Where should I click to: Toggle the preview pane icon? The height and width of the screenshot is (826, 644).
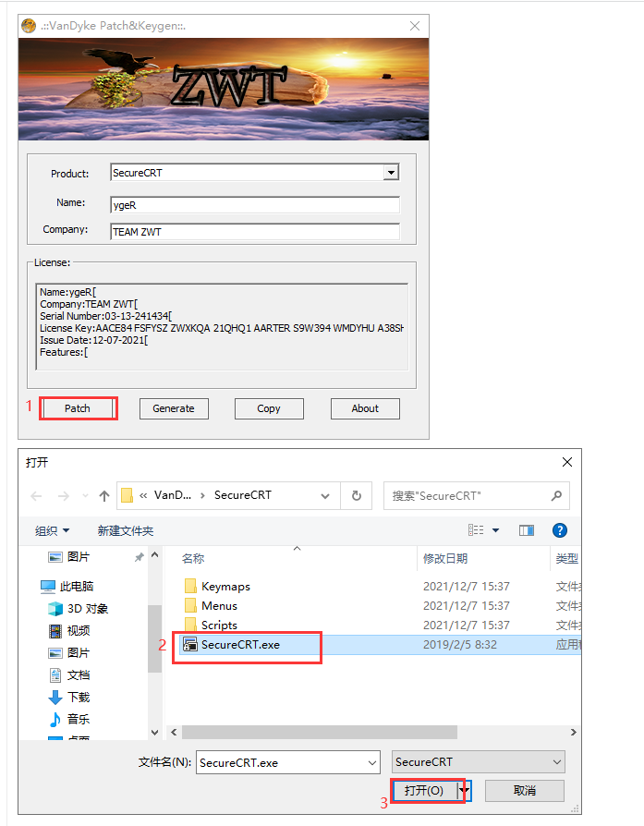pos(527,530)
